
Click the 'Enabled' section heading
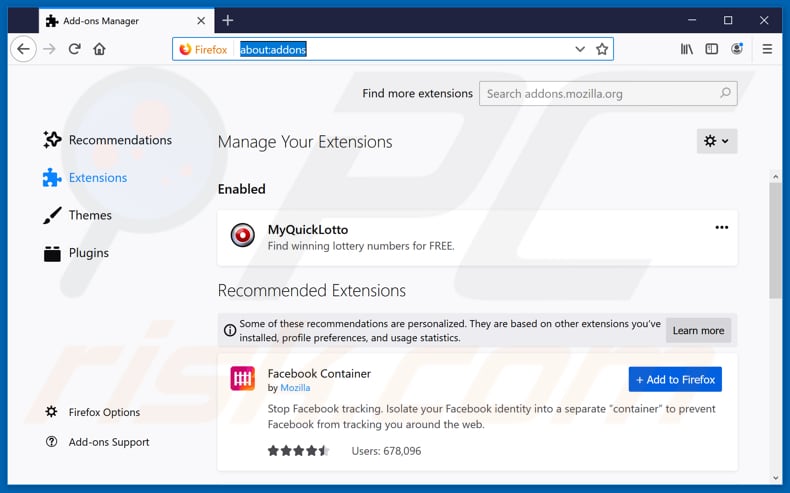(241, 189)
